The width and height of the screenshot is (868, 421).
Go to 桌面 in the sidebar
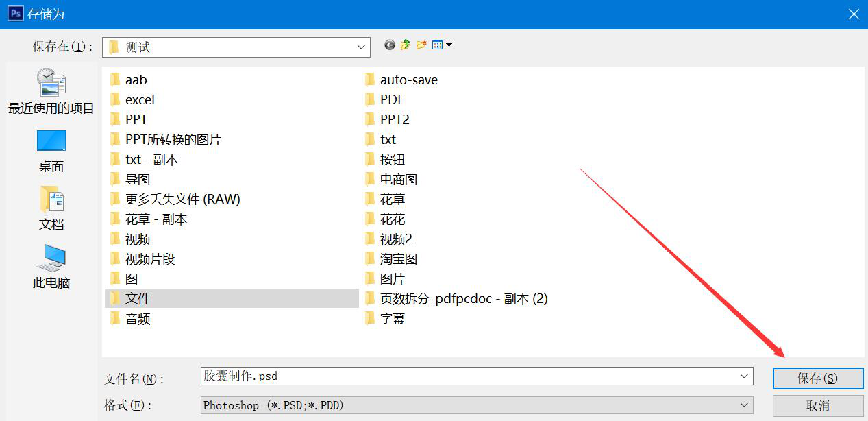point(51,150)
